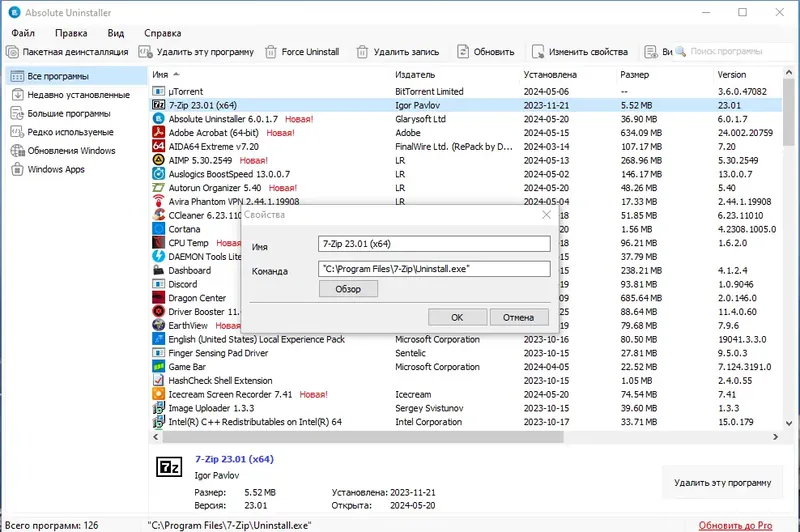Image resolution: width=800 pixels, height=532 pixels.
Task: Click the 7-Zip row icon in list
Action: click(x=159, y=105)
